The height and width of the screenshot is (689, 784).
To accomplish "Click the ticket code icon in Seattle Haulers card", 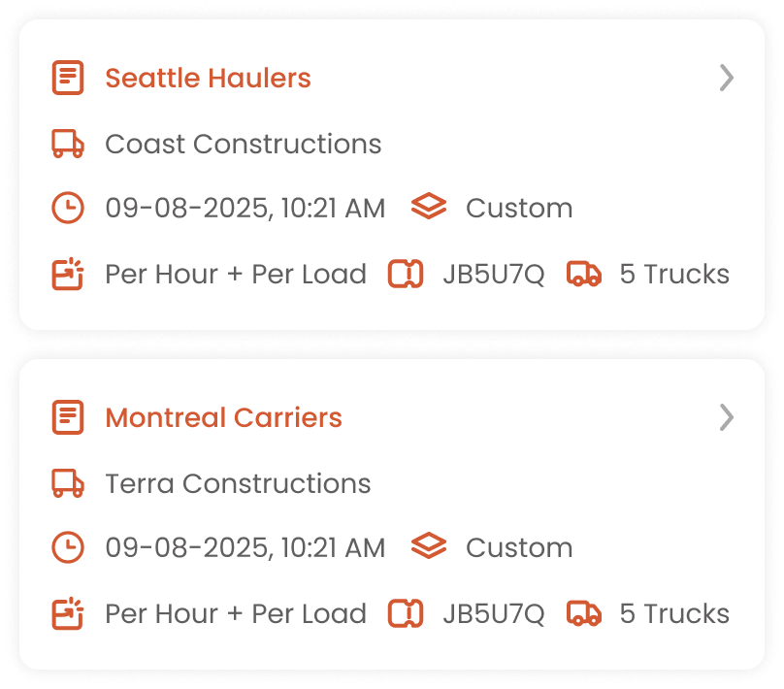I will (x=406, y=274).
